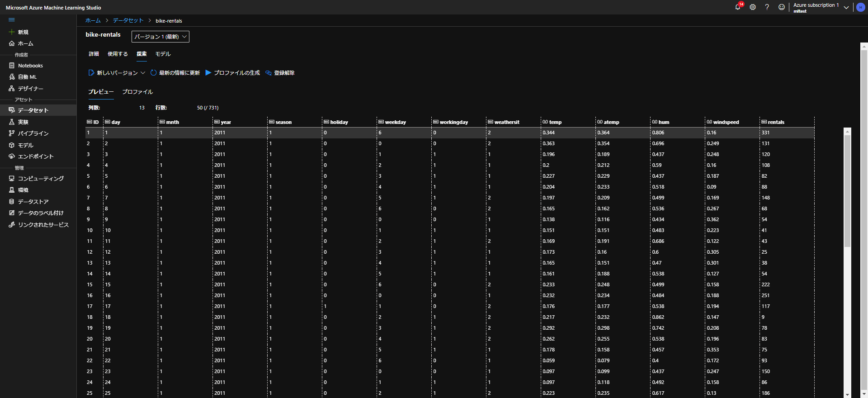Open the settings gear icon
Screen dimensions: 868x398
pyautogui.click(x=753, y=7)
